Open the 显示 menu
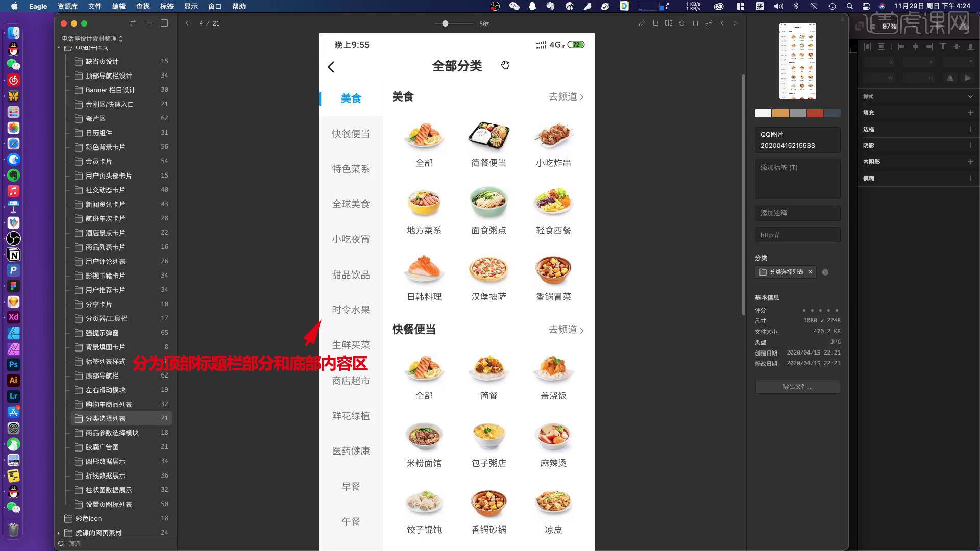 191,6
